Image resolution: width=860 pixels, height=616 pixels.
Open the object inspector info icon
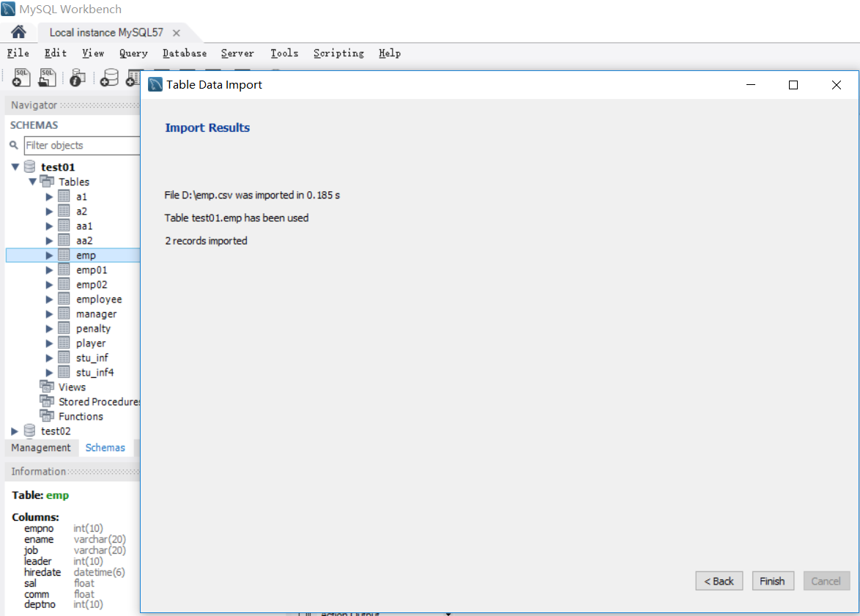(x=78, y=78)
